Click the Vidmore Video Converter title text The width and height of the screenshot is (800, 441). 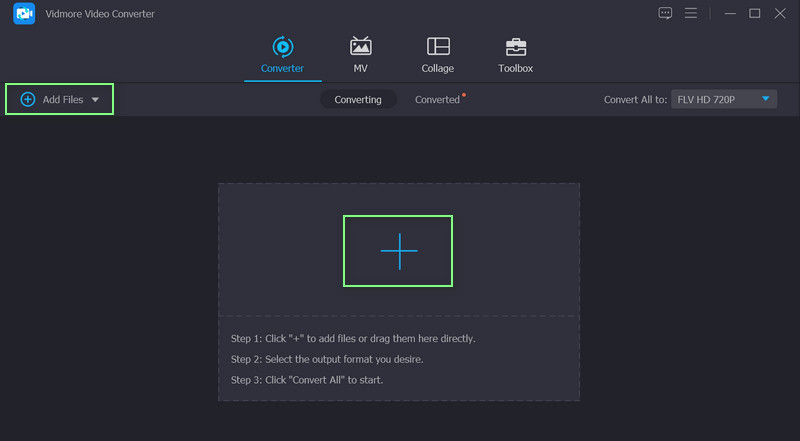101,14
